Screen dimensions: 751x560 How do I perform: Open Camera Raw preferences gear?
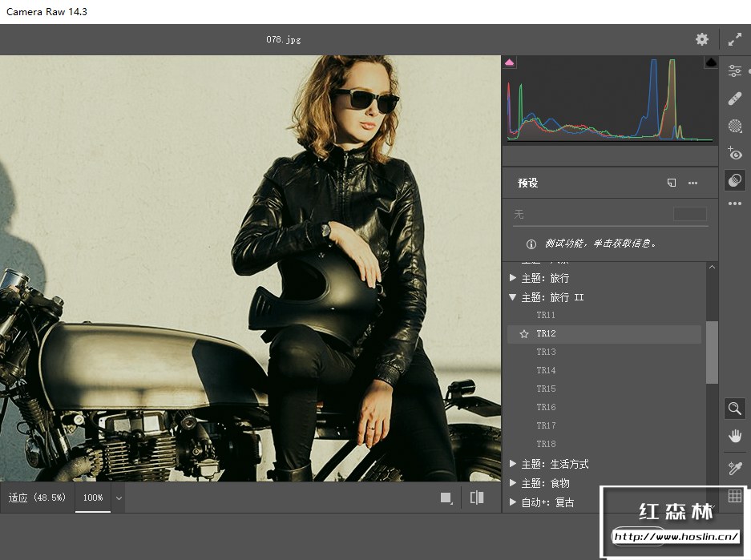(702, 39)
